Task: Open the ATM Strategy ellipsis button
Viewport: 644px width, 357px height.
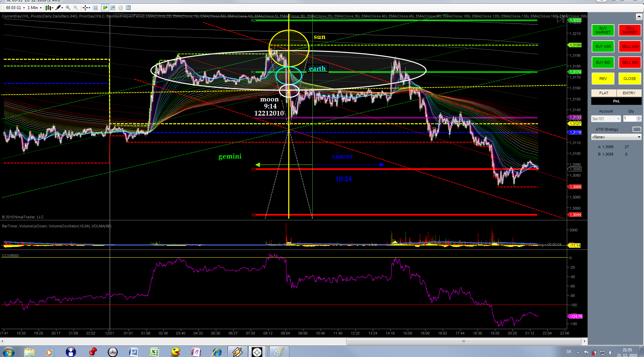Action: (637, 129)
